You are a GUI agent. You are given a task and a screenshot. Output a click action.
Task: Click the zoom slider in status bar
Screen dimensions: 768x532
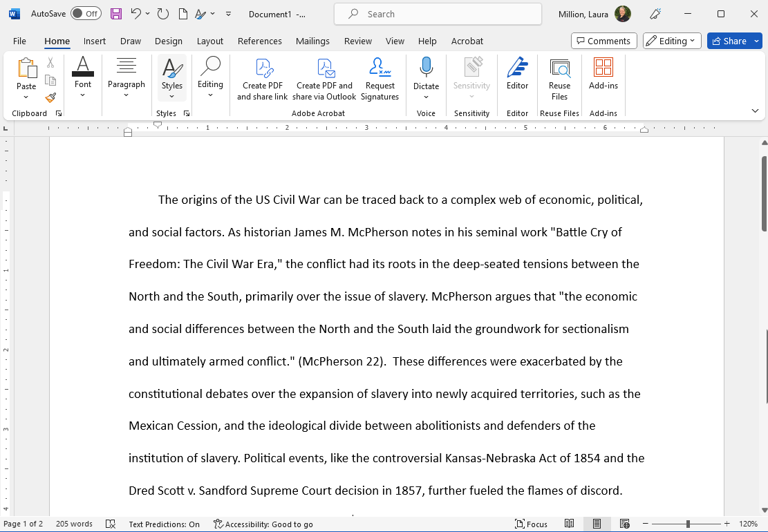(687, 524)
